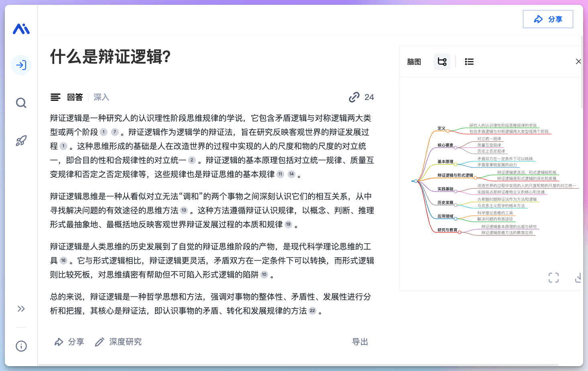588x371 pixels.
Task: Click the 核心要素 mind map node
Action: (445, 145)
